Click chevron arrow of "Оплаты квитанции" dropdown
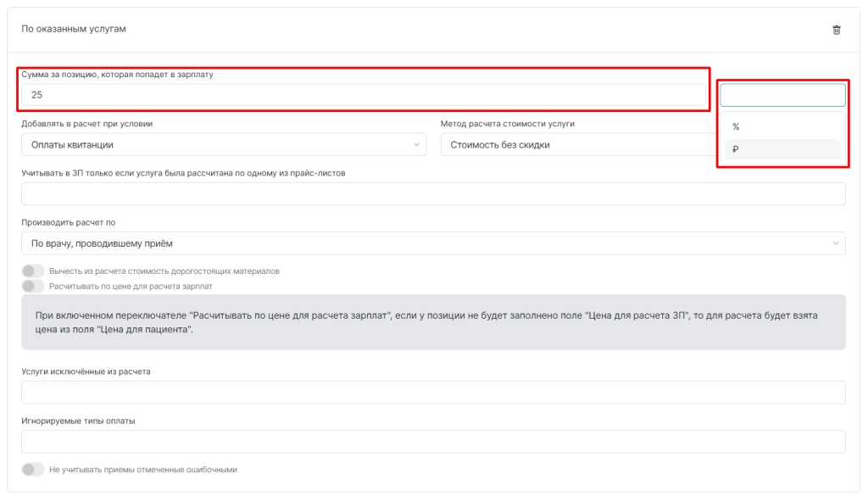Screen dimensions: 868x502 pyautogui.click(x=416, y=145)
